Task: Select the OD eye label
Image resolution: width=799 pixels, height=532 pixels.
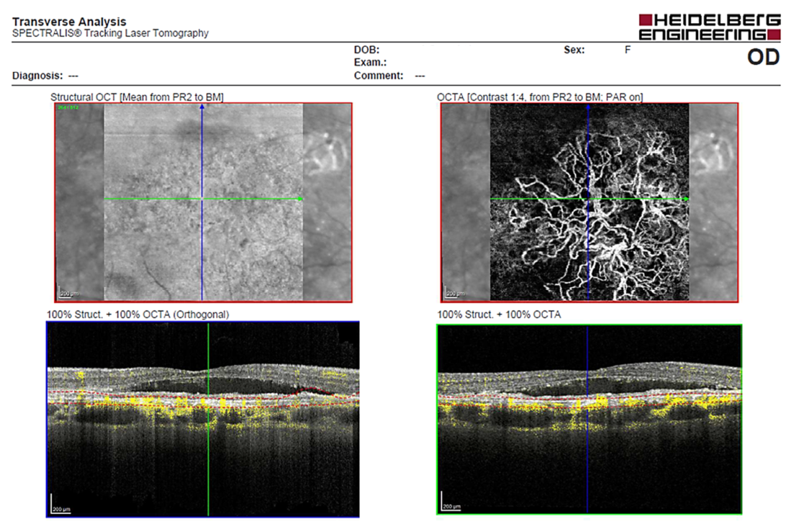Action: pyautogui.click(x=763, y=58)
